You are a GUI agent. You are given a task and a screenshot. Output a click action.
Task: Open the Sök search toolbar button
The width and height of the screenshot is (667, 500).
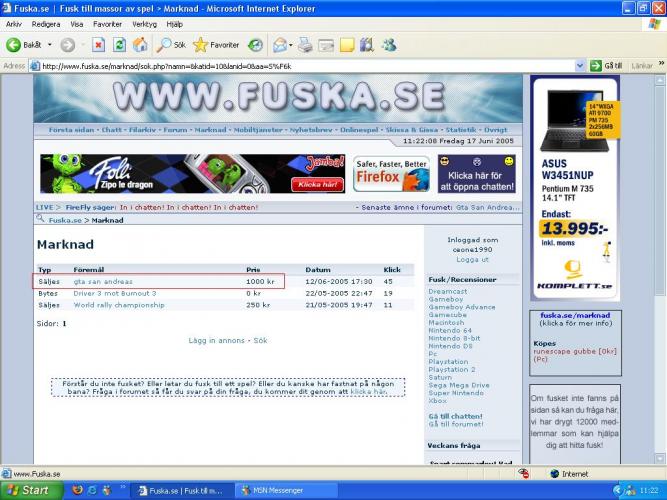tap(171, 45)
